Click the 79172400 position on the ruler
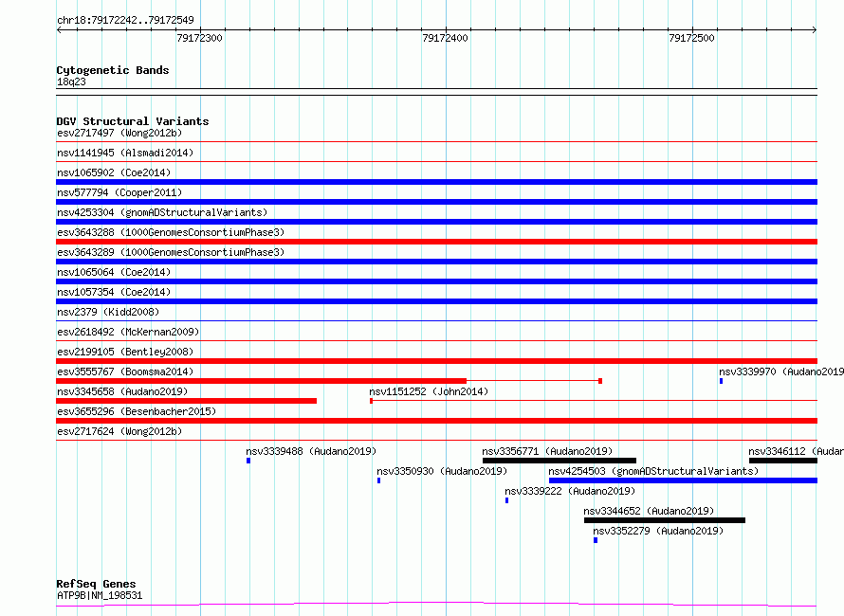The width and height of the screenshot is (844, 616). 445,38
